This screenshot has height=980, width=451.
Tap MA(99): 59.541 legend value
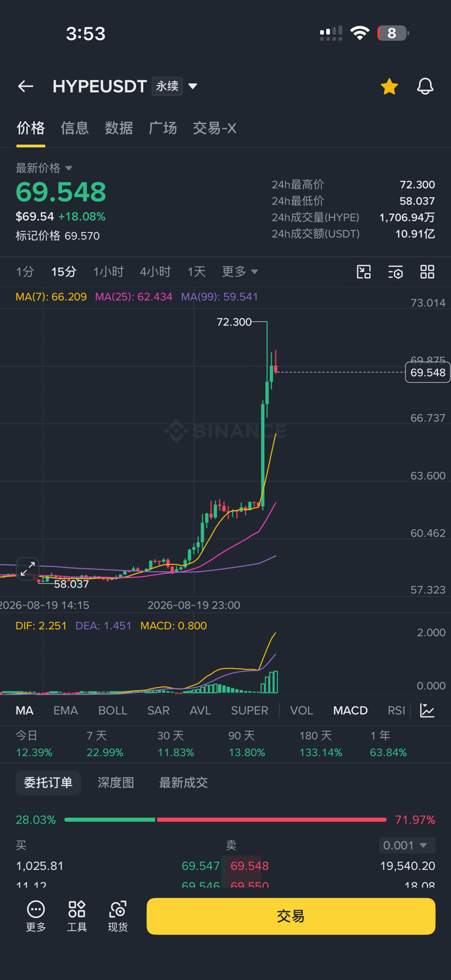click(x=220, y=297)
